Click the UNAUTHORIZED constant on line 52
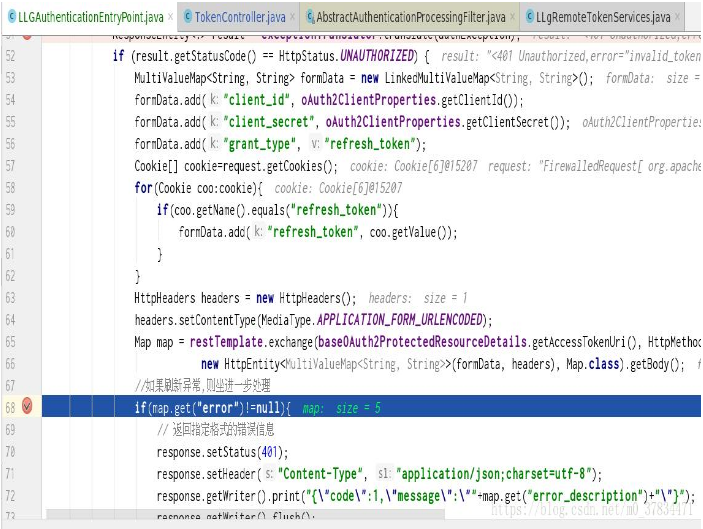The width and height of the screenshot is (703, 529). point(377,56)
